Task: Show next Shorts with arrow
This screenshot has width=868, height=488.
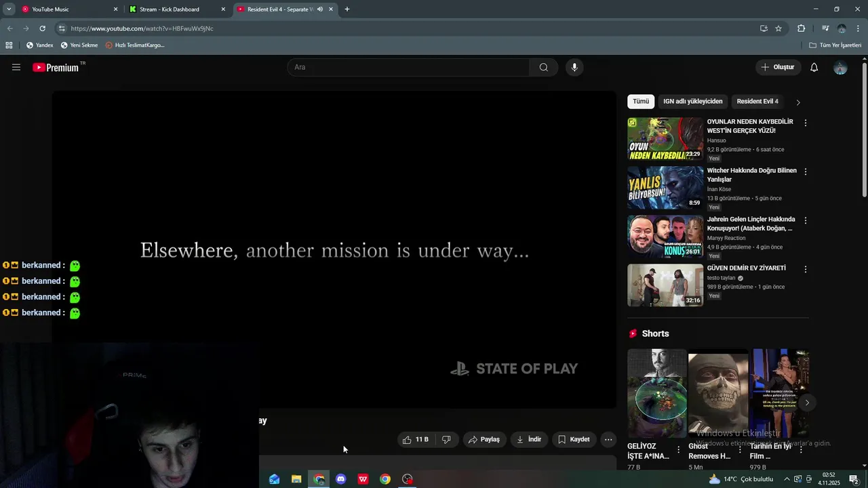Action: point(806,403)
